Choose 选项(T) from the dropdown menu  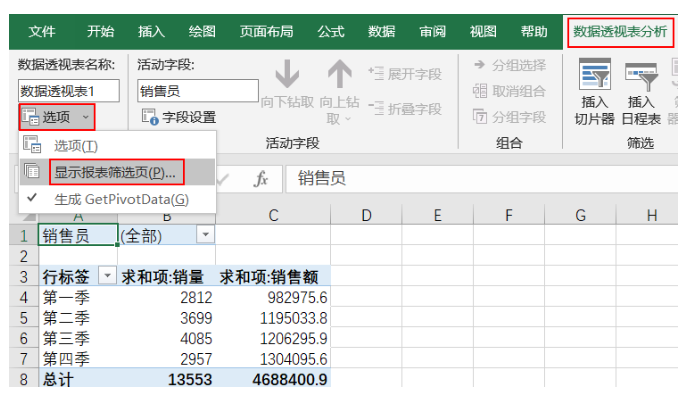coord(117,146)
